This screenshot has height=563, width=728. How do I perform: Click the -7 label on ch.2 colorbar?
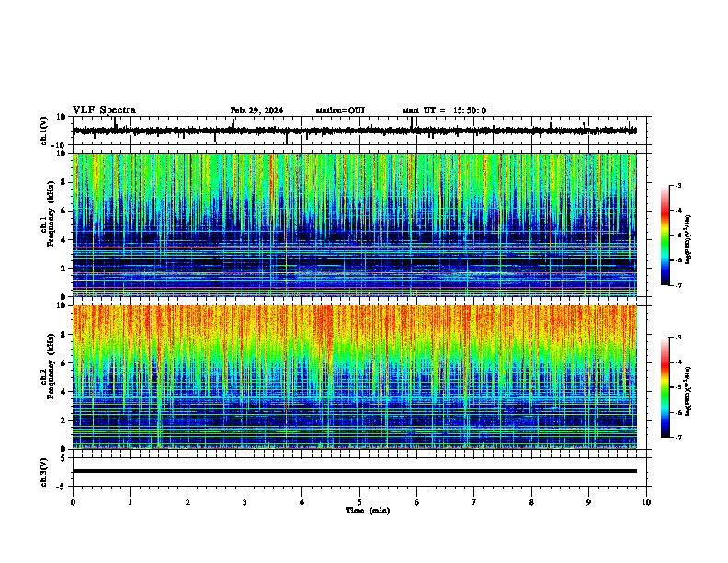(x=677, y=437)
